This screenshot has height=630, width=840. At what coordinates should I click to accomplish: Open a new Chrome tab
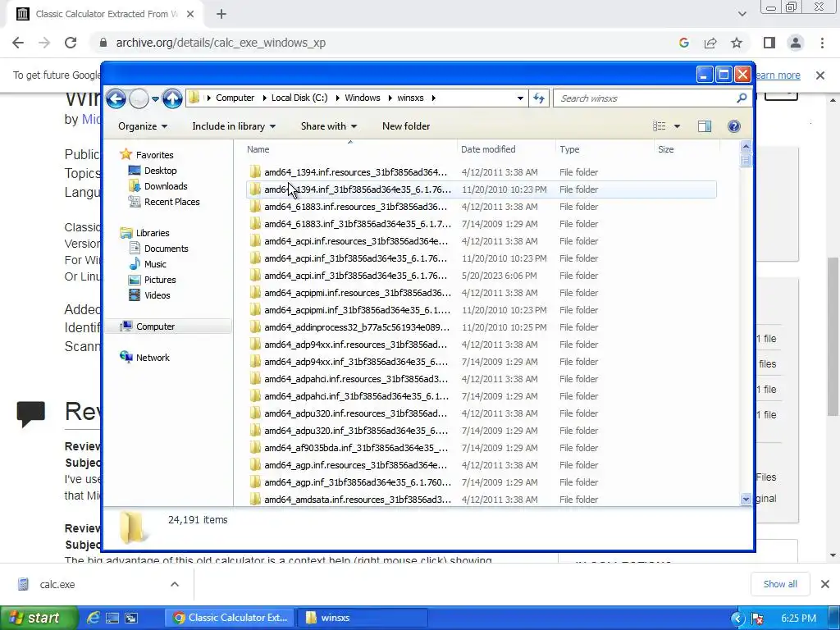coord(221,14)
